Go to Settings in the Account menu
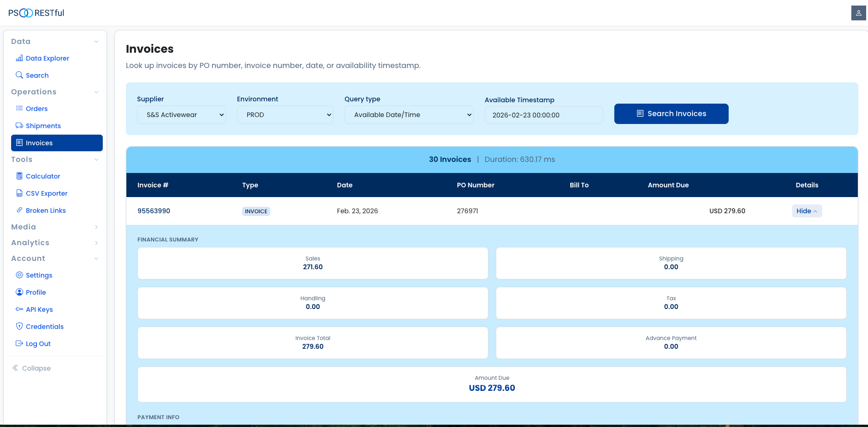This screenshot has width=868, height=427. pyautogui.click(x=38, y=275)
